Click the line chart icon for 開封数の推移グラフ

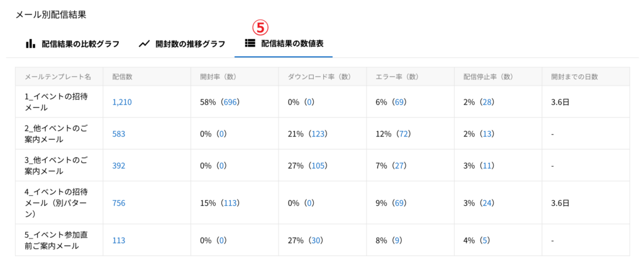click(144, 44)
